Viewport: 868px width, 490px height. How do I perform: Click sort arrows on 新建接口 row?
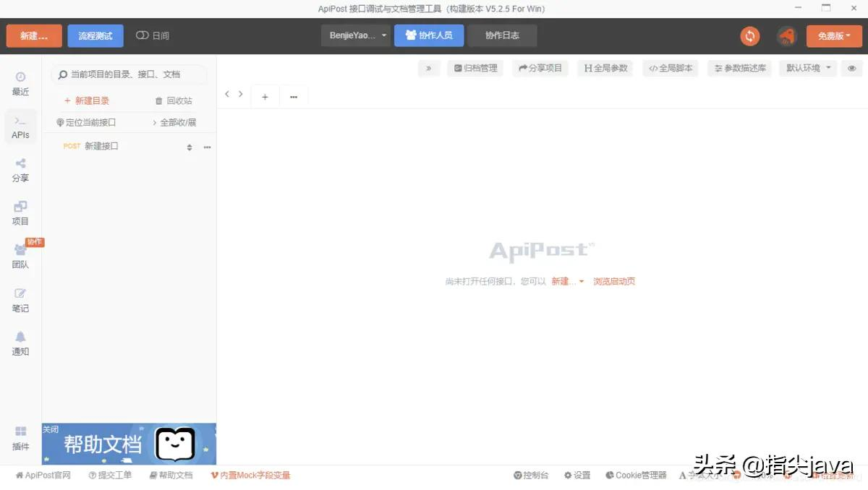[190, 147]
